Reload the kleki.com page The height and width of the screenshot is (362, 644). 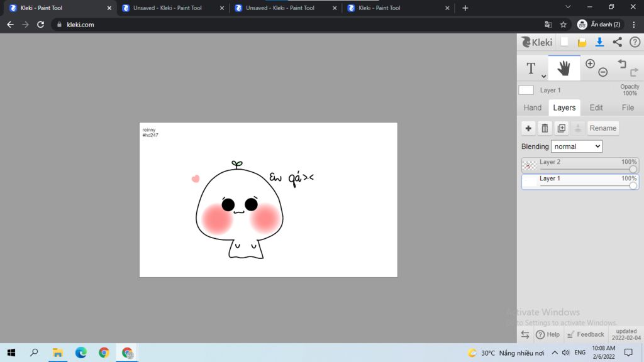coord(40,25)
